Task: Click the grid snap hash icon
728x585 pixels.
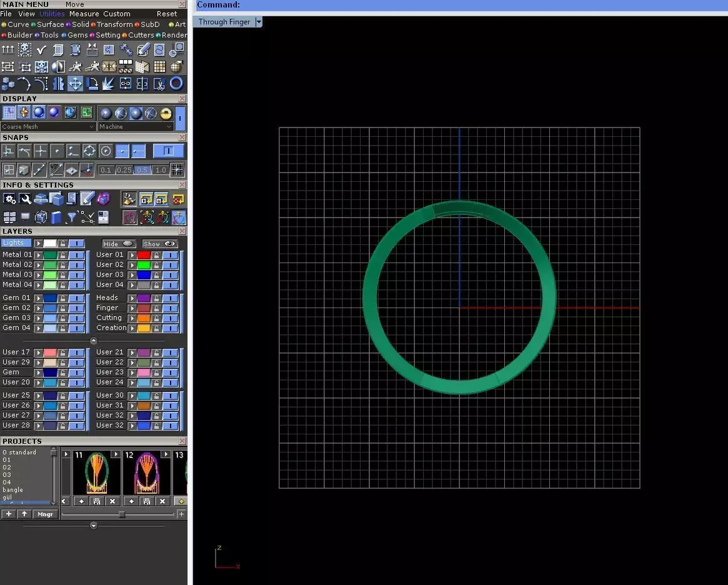Action: click(177, 170)
